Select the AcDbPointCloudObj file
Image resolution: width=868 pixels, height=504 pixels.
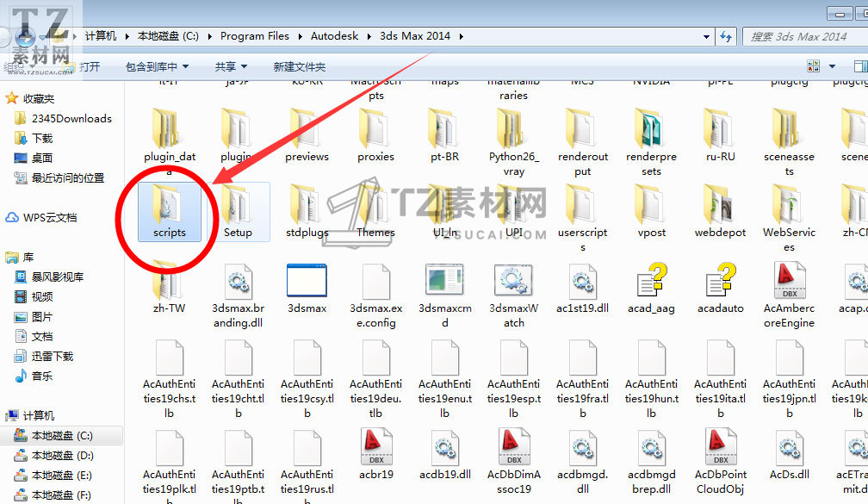(x=720, y=462)
